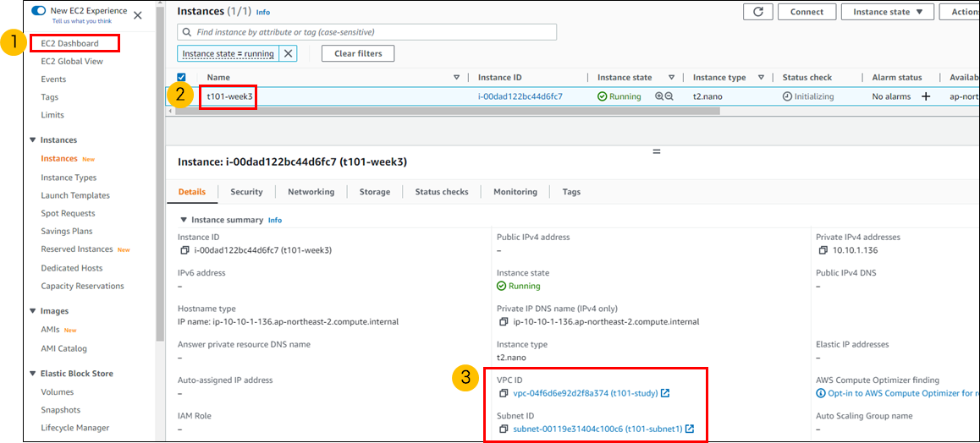Switch to the Networking tab

(311, 192)
